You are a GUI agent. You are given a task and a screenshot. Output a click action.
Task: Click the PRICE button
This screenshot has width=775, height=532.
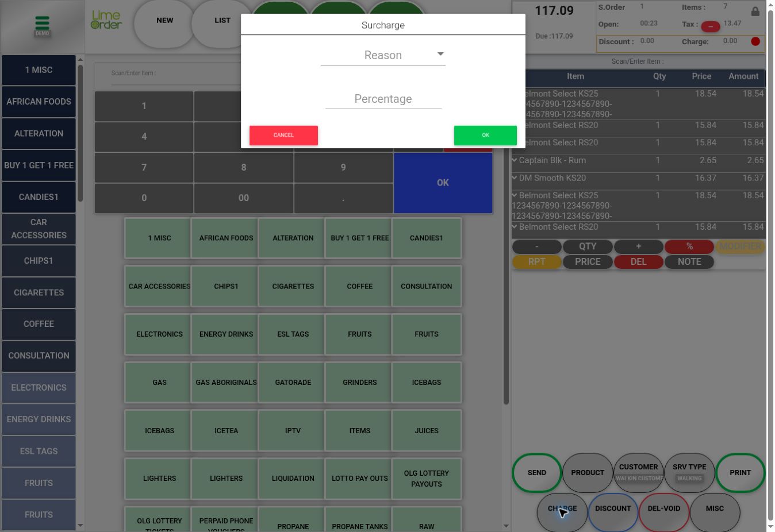588,262
